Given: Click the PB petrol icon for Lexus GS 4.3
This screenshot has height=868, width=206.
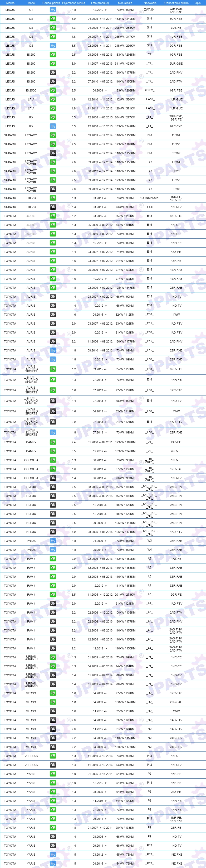Looking at the screenshot, I should (53, 28).
